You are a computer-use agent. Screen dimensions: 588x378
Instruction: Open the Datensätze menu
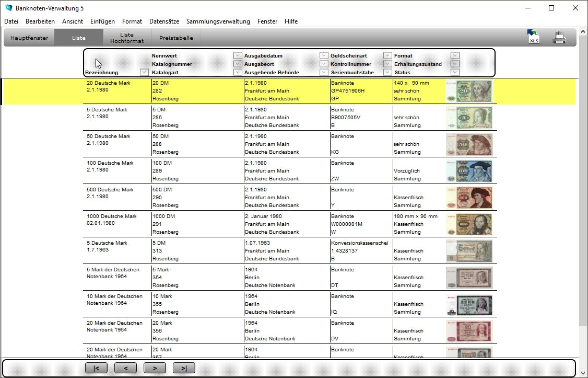pyautogui.click(x=164, y=21)
